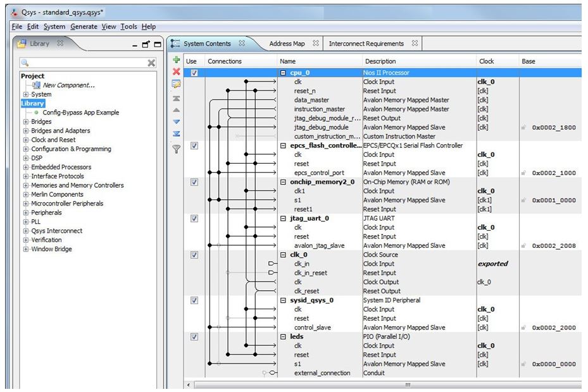Open the Generate menu

[x=84, y=27]
